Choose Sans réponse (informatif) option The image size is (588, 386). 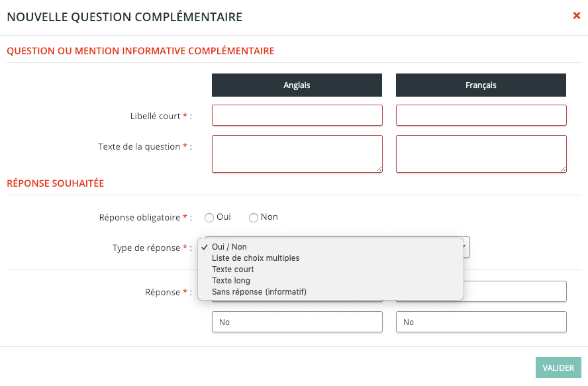(259, 292)
